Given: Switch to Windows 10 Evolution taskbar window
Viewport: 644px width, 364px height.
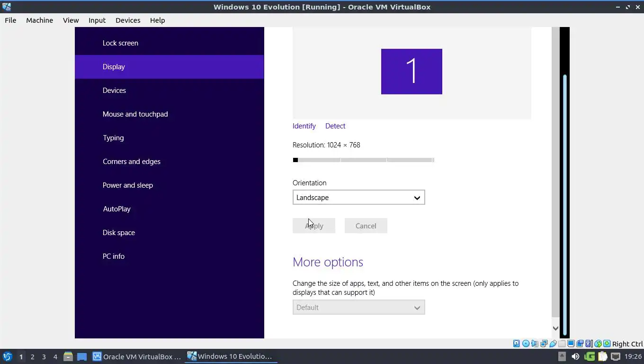Looking at the screenshot, I should click(231, 356).
